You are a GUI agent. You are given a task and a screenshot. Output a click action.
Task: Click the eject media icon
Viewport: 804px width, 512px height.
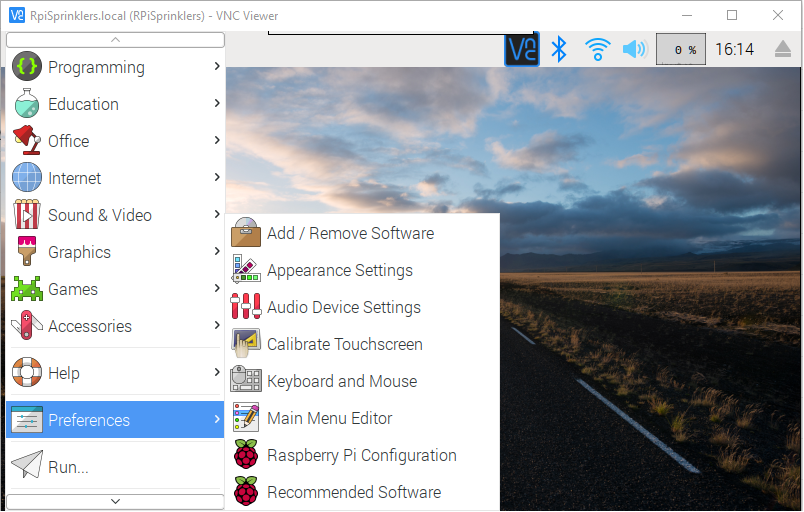click(x=783, y=49)
